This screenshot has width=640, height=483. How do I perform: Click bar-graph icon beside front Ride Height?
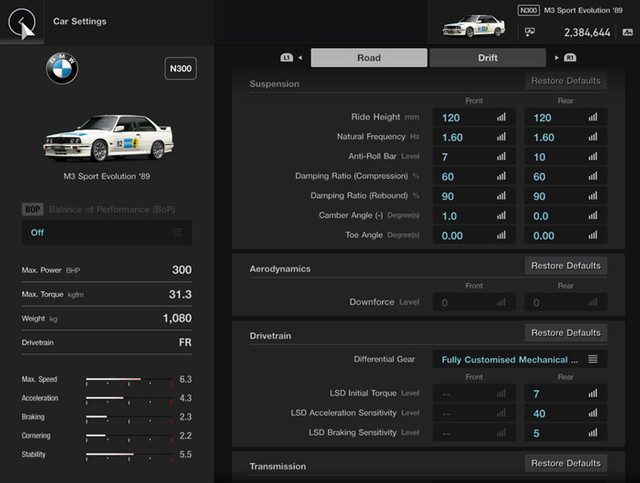501,118
